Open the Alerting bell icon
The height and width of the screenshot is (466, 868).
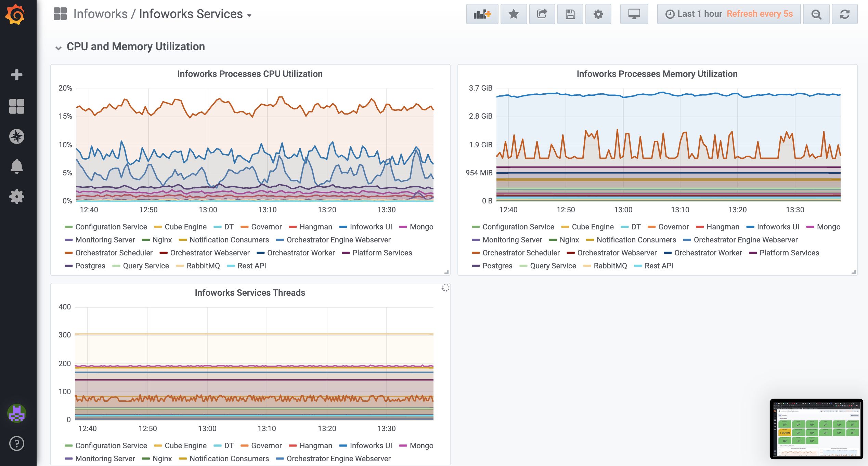(x=16, y=167)
